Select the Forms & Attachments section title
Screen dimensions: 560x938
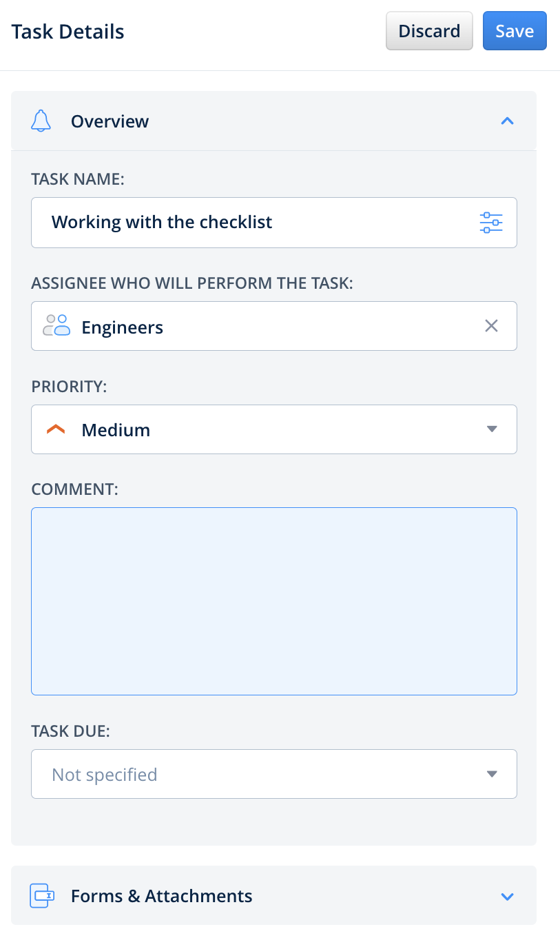click(x=161, y=896)
